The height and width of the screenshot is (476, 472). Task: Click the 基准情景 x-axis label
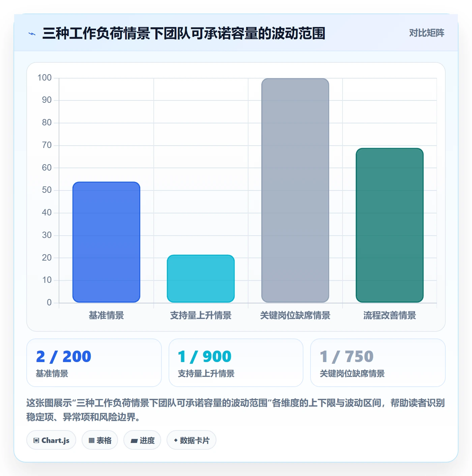pos(106,316)
